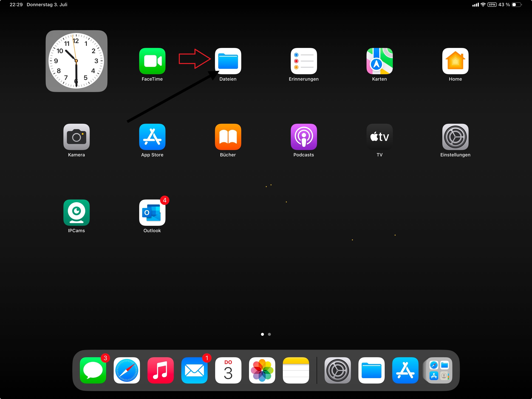
Task: Switch to second home screen page dot
Action: (269, 334)
